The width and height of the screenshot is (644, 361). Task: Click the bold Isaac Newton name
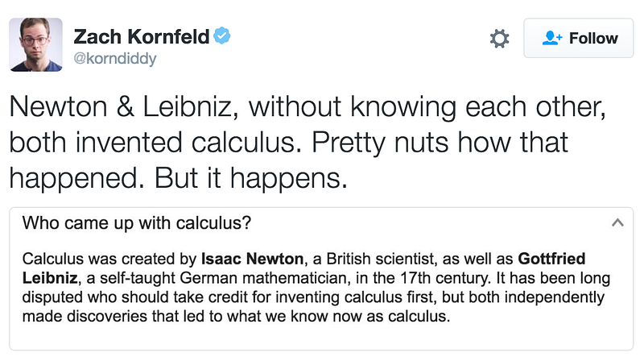pos(252,259)
